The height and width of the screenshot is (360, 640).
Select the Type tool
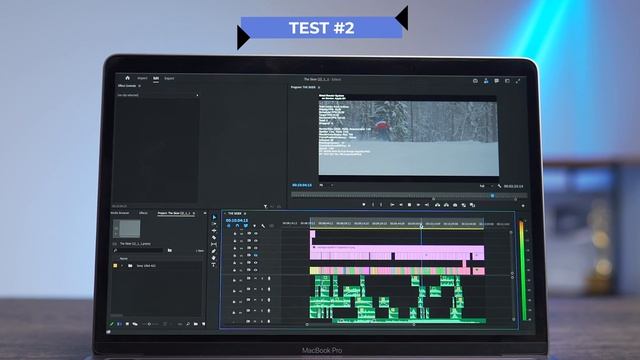pyautogui.click(x=214, y=264)
